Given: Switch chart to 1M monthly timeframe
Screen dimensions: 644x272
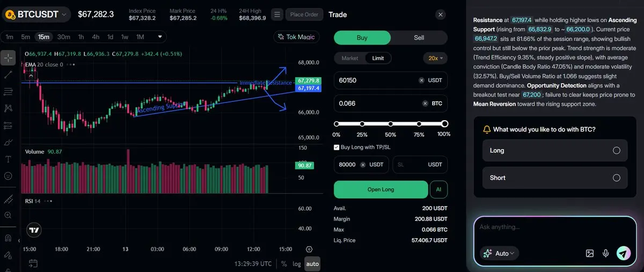Looking at the screenshot, I should coord(140,37).
